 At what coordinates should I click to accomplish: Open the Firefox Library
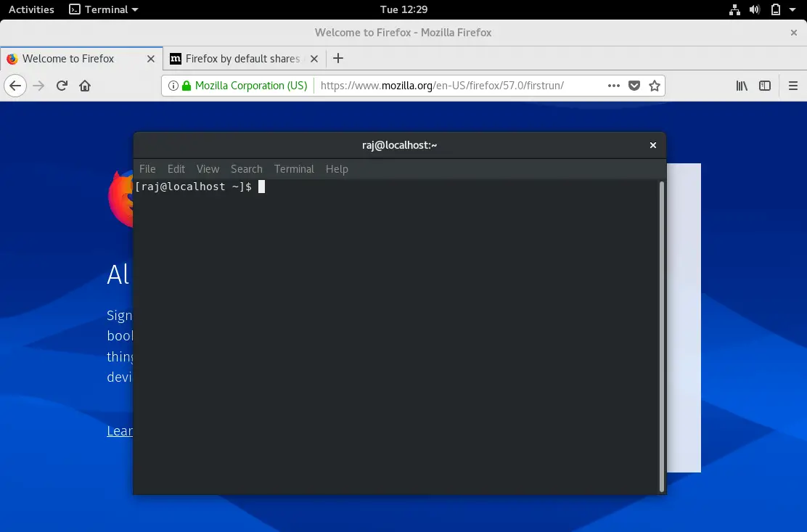[742, 85]
